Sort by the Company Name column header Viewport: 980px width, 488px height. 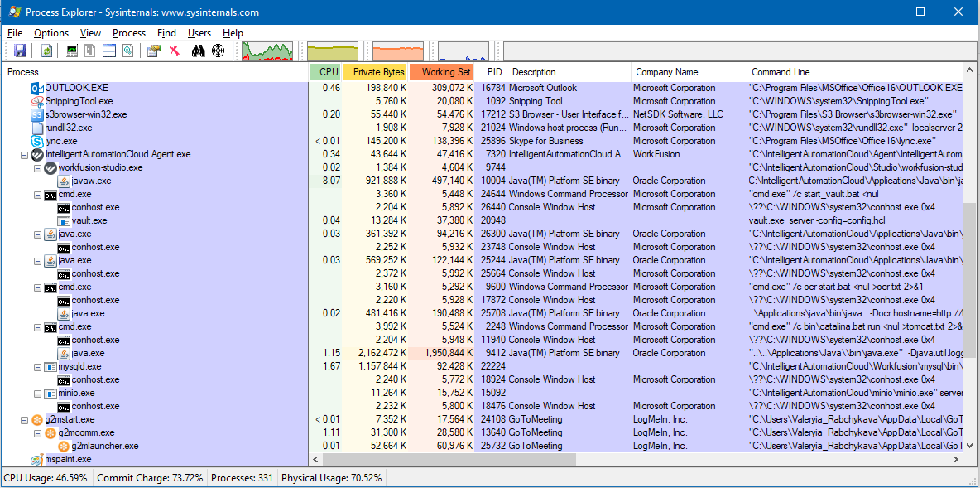[x=689, y=72]
